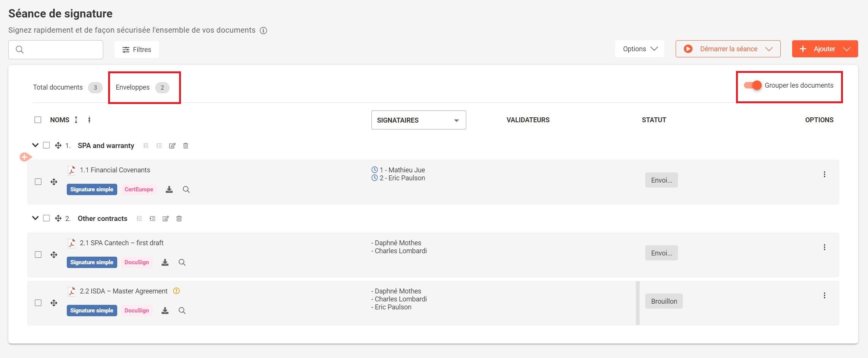Click the move handle of ISDA Master Agreement row

[54, 303]
